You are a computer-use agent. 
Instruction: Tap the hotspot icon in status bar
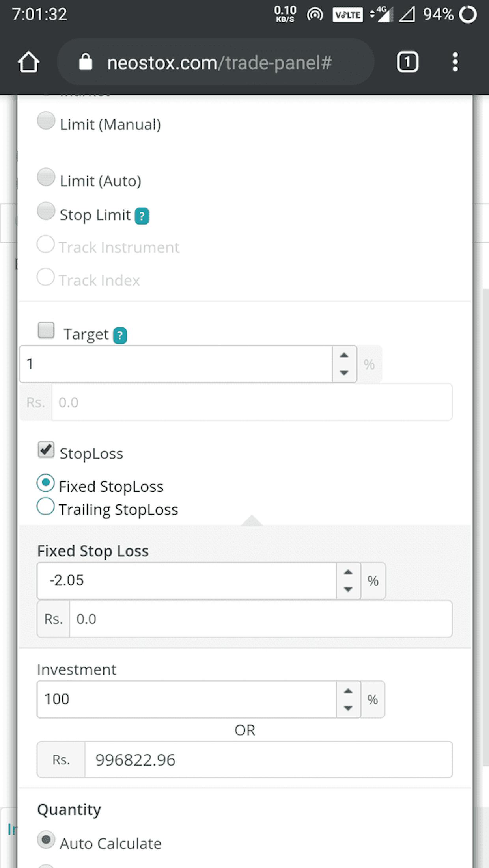click(315, 15)
